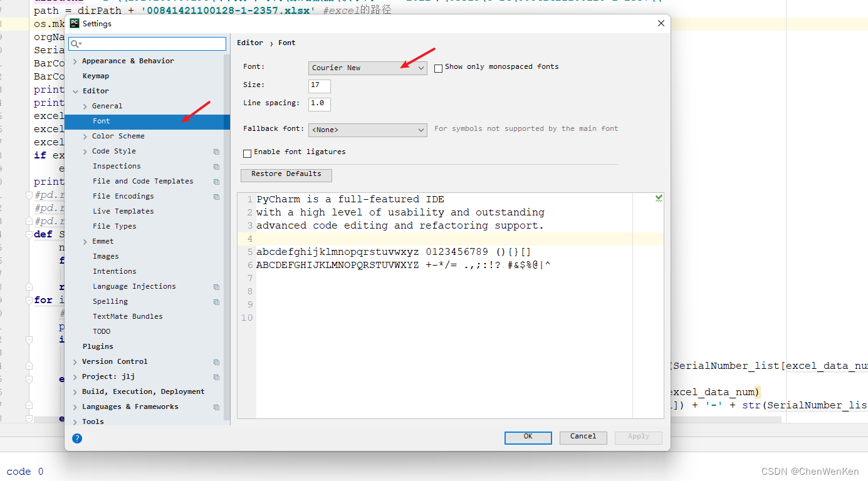Click Restore Defaults button

pos(286,175)
